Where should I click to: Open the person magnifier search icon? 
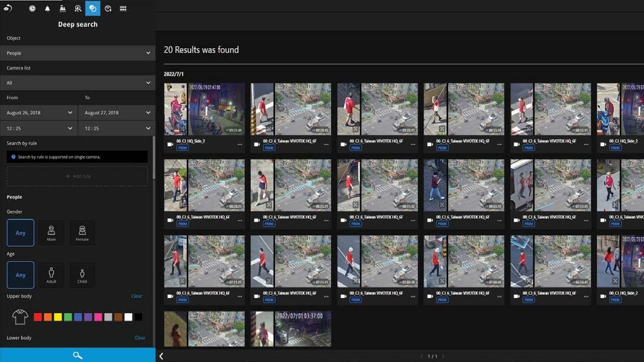(77, 8)
